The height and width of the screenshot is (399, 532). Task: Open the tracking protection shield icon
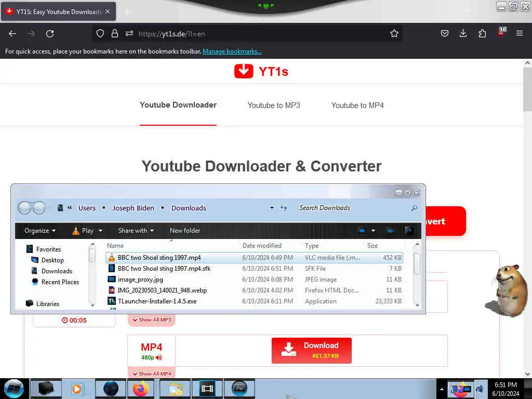point(100,33)
